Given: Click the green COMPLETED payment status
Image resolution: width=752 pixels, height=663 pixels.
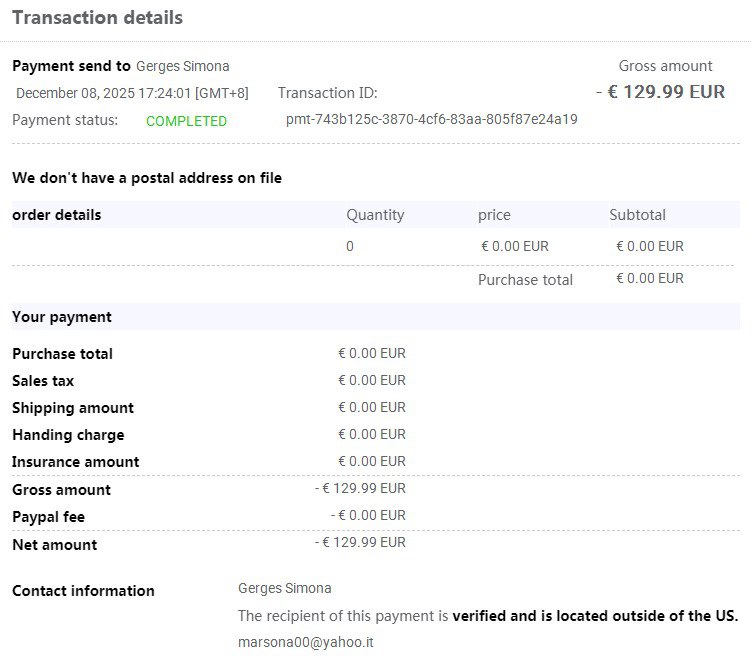Looking at the screenshot, I should pyautogui.click(x=186, y=121).
